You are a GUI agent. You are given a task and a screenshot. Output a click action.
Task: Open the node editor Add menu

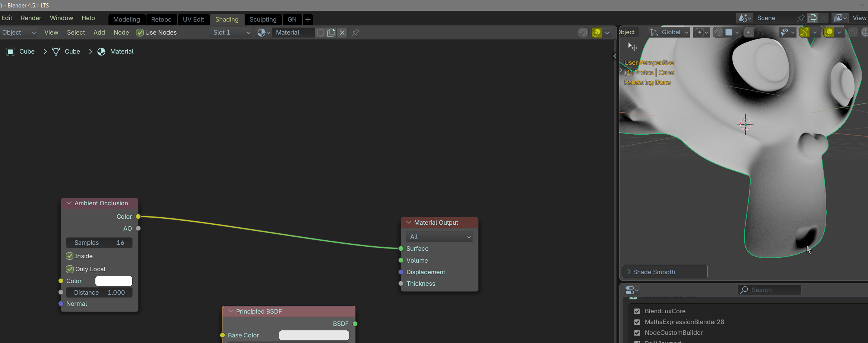point(99,33)
